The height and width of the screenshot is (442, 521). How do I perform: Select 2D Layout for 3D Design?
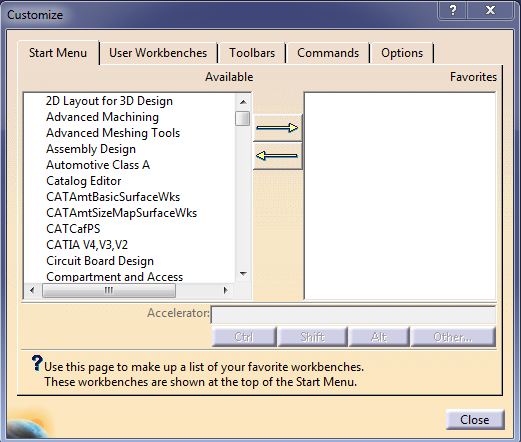[109, 101]
